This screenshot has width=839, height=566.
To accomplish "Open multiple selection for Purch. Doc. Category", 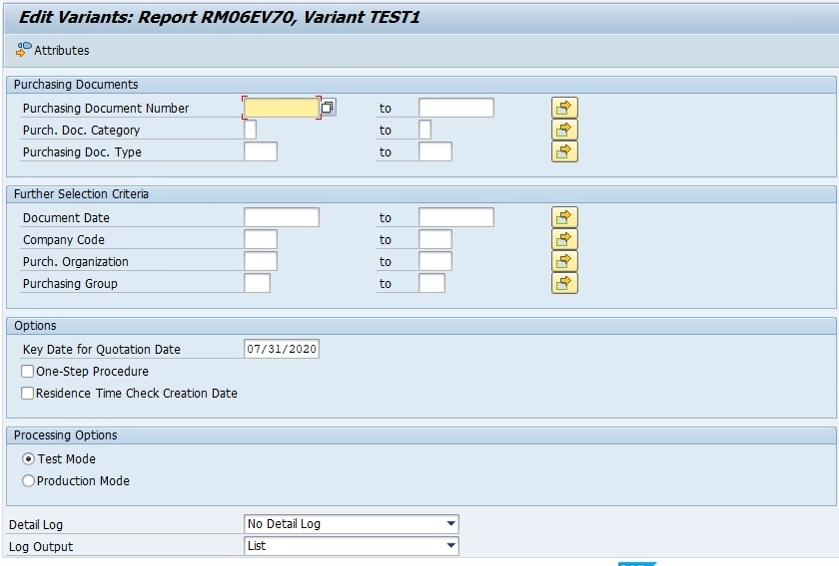I will [x=565, y=130].
